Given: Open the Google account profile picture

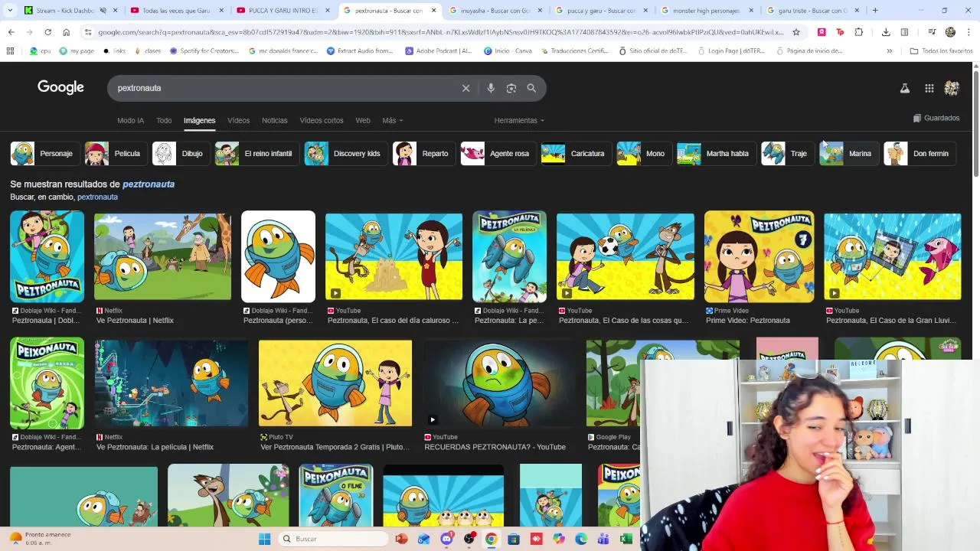Looking at the screenshot, I should pyautogui.click(x=952, y=88).
